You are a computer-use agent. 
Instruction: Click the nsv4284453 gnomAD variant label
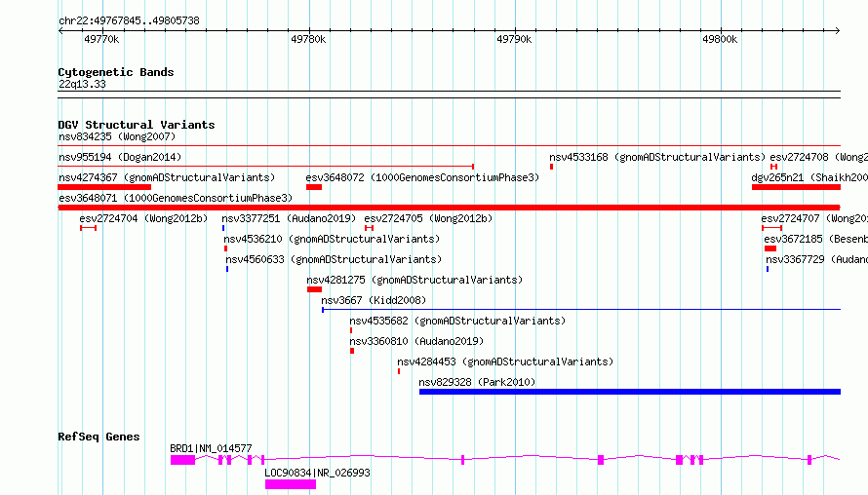505,362
